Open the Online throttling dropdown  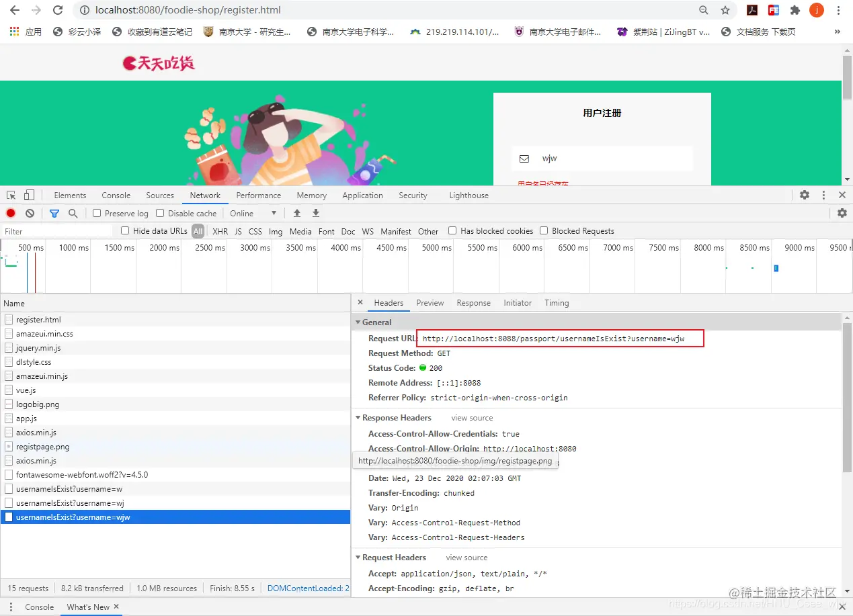(x=253, y=213)
